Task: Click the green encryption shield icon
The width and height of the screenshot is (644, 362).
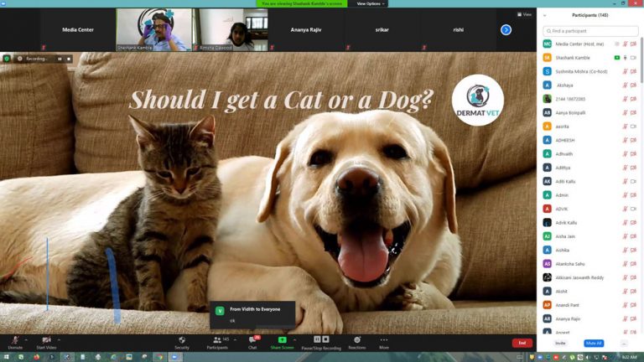Action: (7, 59)
